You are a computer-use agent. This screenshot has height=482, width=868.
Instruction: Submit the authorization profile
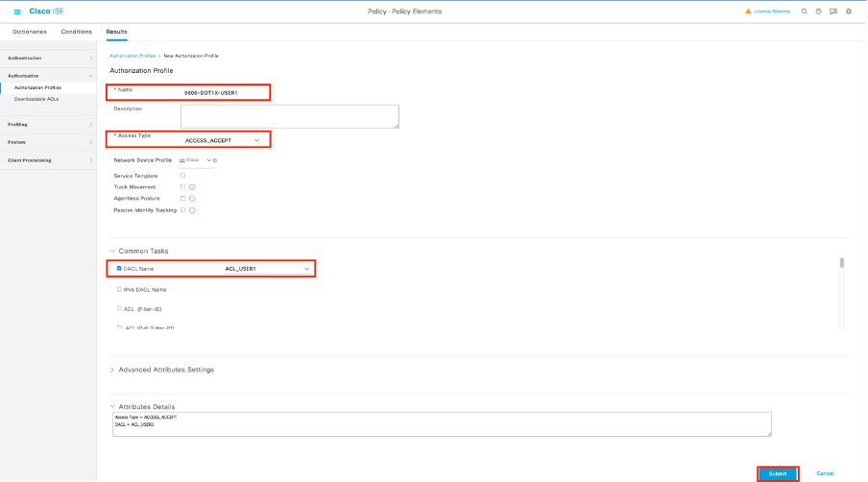pyautogui.click(x=778, y=473)
